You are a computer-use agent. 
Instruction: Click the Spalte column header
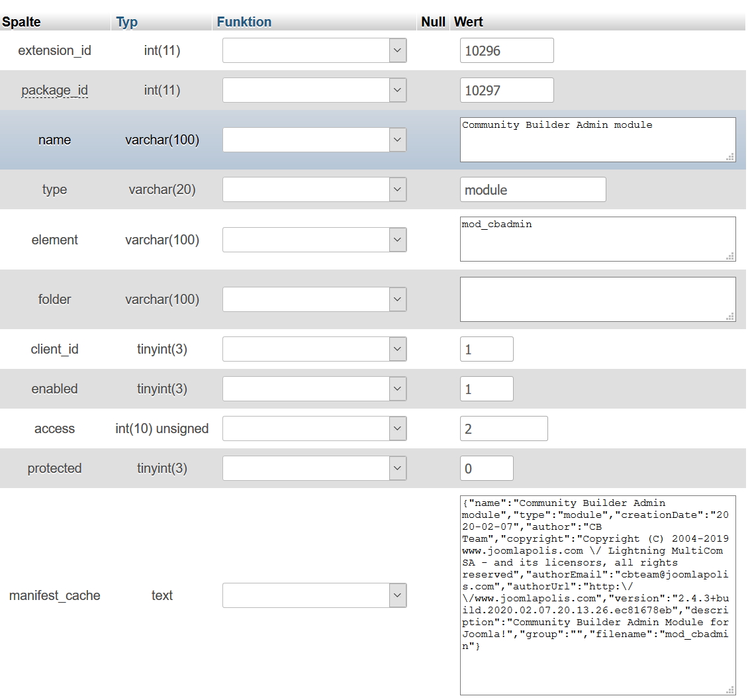22,22
